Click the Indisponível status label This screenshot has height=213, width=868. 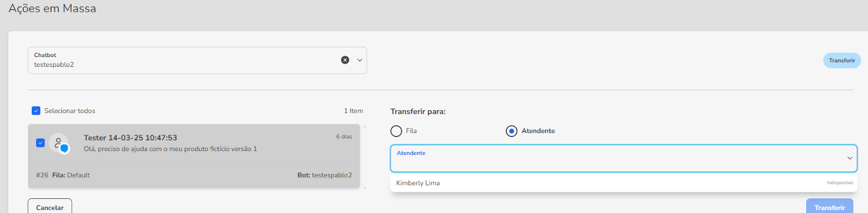point(840,183)
